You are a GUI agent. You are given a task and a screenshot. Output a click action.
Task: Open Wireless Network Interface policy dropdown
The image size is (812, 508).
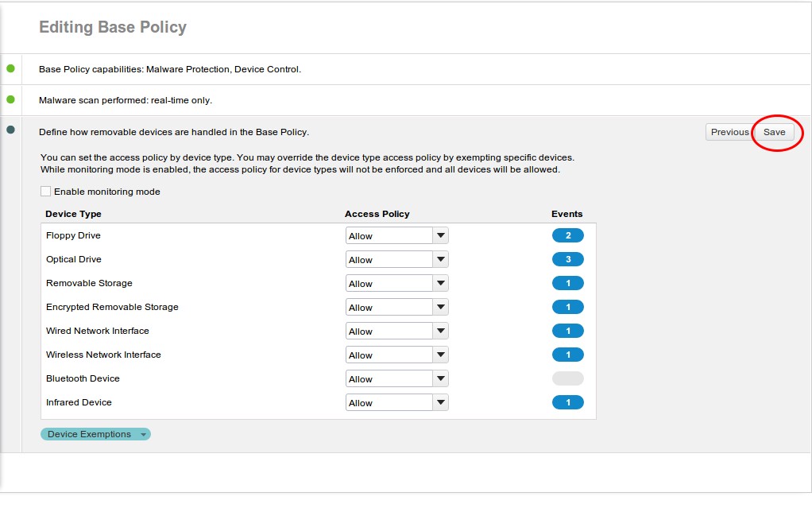click(x=396, y=355)
